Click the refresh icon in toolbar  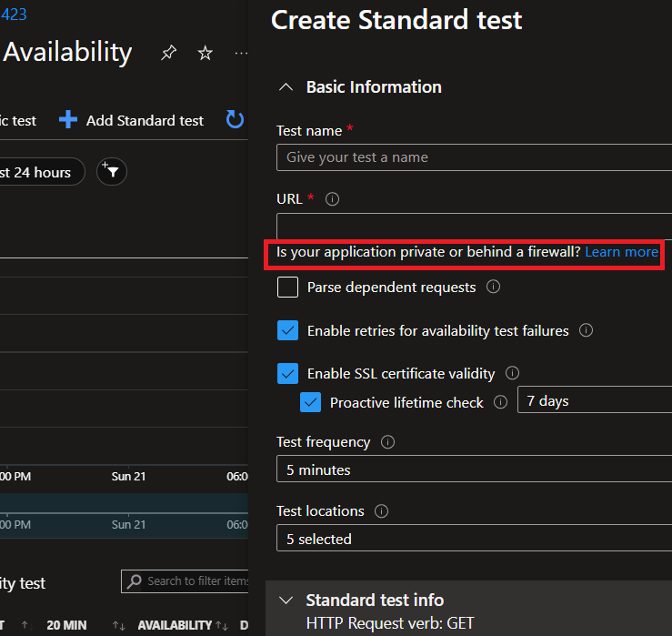click(x=235, y=120)
